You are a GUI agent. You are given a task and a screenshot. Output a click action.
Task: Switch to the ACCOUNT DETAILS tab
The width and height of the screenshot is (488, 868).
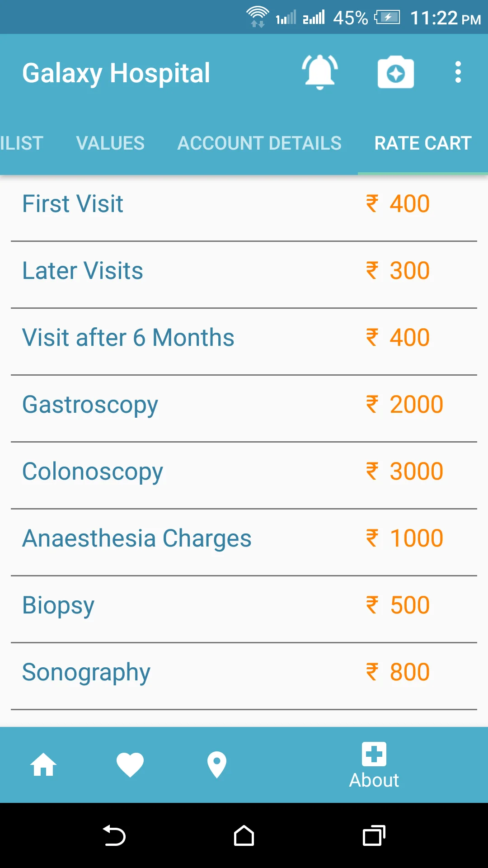pos(259,143)
